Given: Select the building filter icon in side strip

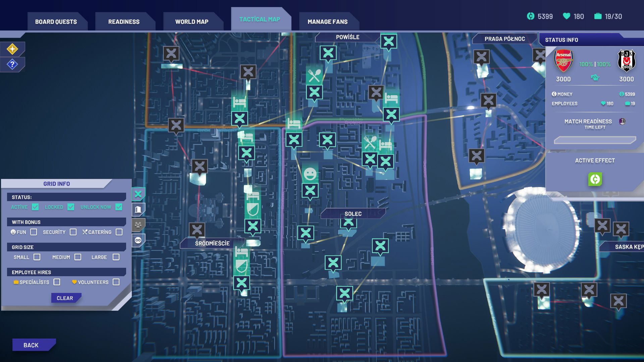Looking at the screenshot, I should pyautogui.click(x=138, y=210).
